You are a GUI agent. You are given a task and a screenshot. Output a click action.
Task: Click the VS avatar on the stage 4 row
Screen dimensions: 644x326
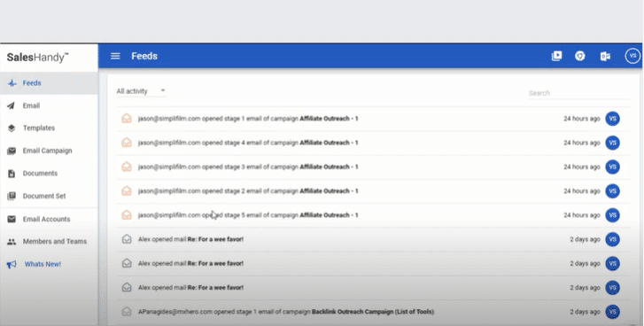tap(612, 143)
